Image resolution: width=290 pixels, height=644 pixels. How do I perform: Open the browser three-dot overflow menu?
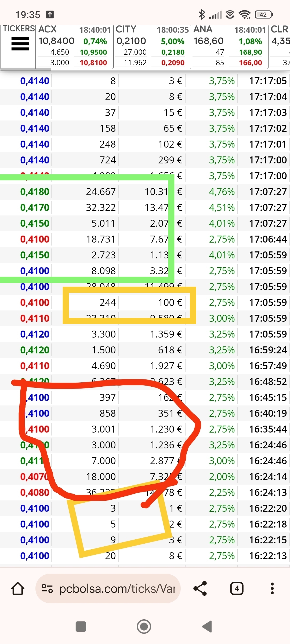click(272, 588)
